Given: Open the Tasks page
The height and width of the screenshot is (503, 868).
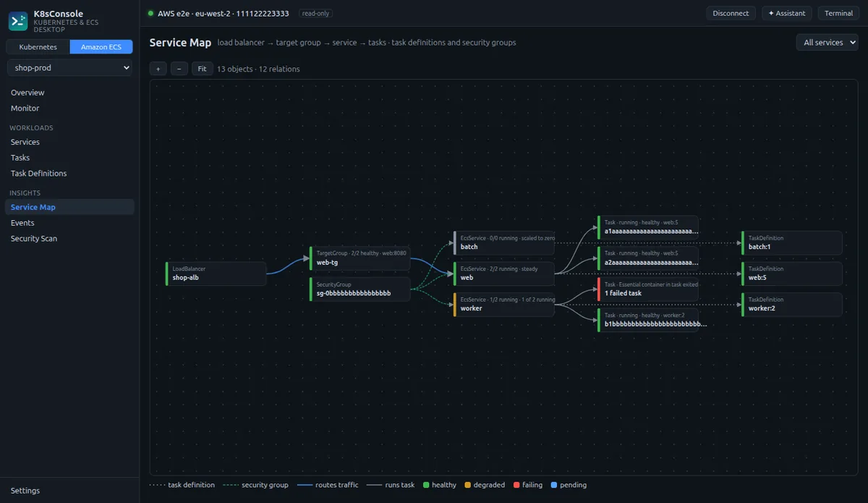Looking at the screenshot, I should (69, 158).
